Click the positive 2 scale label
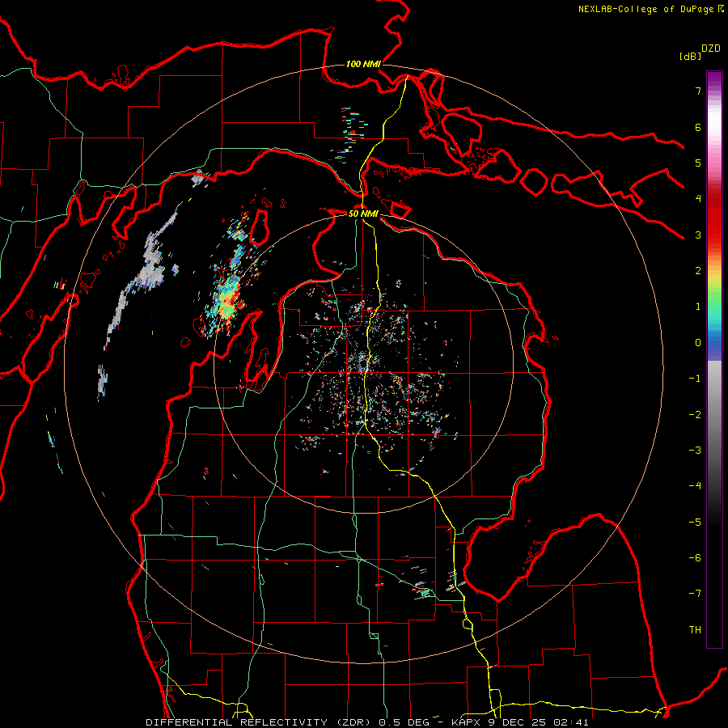Viewport: 728px width, 728px height. point(698,271)
